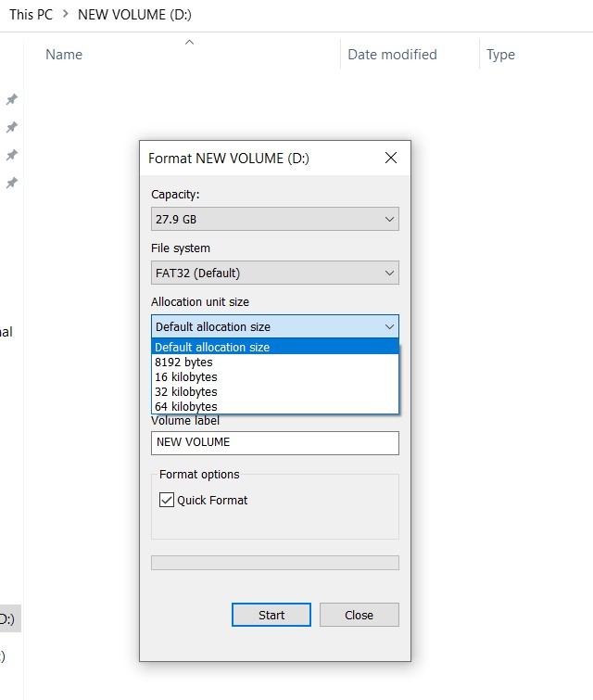Image resolution: width=593 pixels, height=700 pixels.
Task: Collapse the Allocation unit size combo box
Action: click(275, 326)
